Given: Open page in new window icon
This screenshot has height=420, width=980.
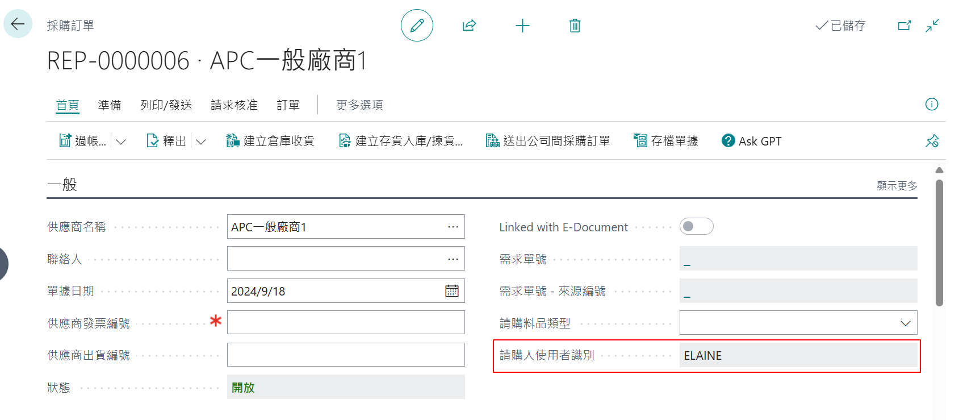Looking at the screenshot, I should (x=904, y=26).
